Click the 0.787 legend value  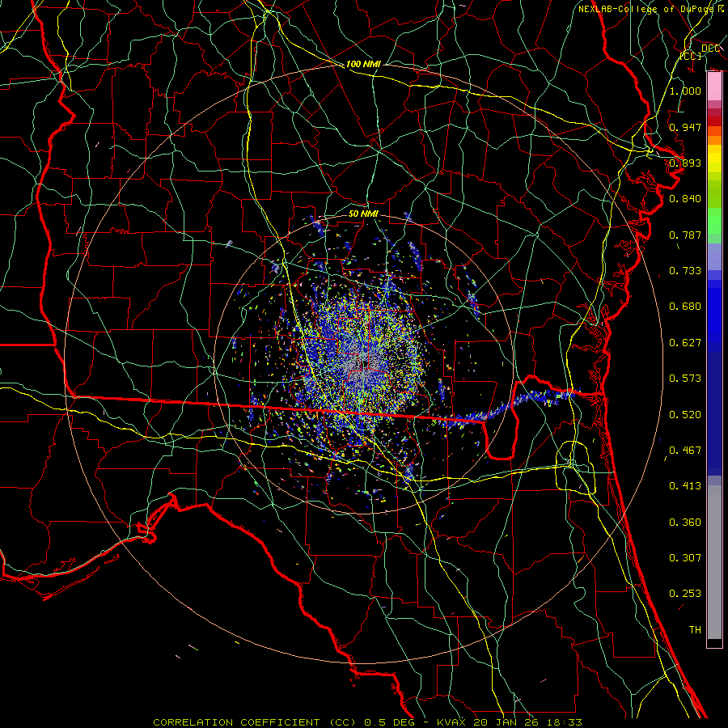685,235
